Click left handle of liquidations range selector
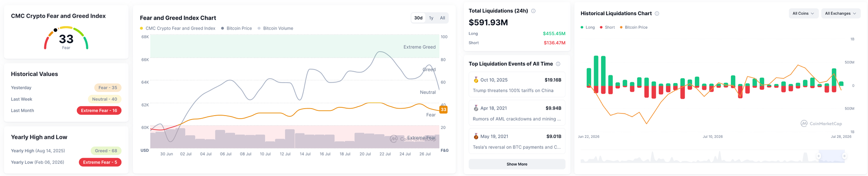Image resolution: width=868 pixels, height=176 pixels. click(x=819, y=156)
